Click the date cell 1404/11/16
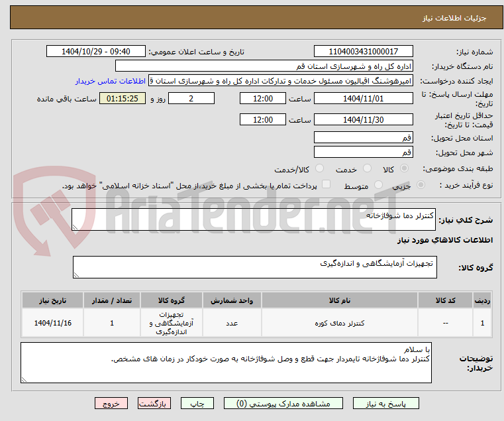504x421 pixels. pyautogui.click(x=53, y=323)
